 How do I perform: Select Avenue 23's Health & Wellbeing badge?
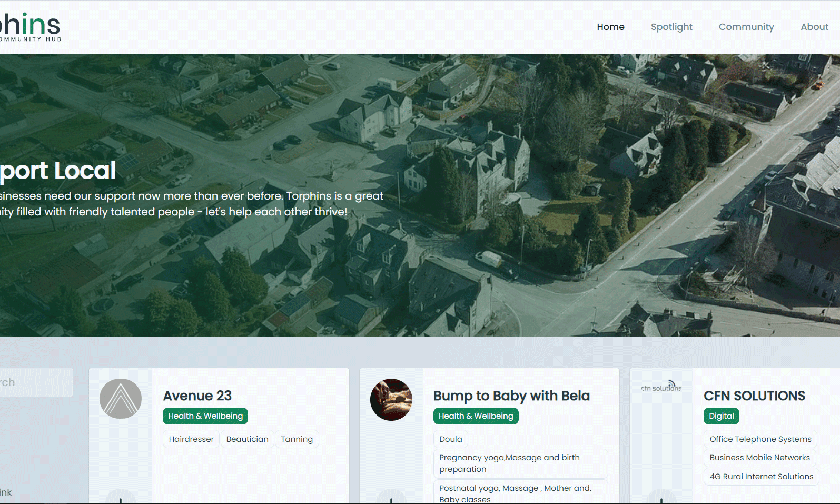pos(205,416)
